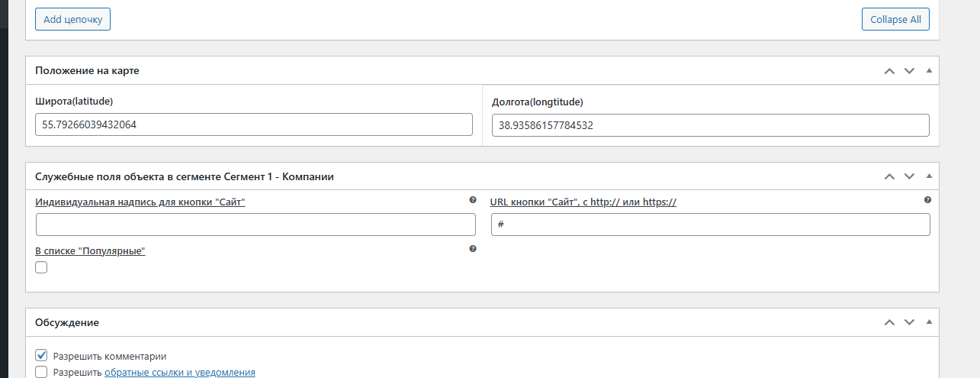Viewport: 980px width, 378px height.
Task: Uncheck Разрешить комментарии checkbox
Action: (x=41, y=356)
